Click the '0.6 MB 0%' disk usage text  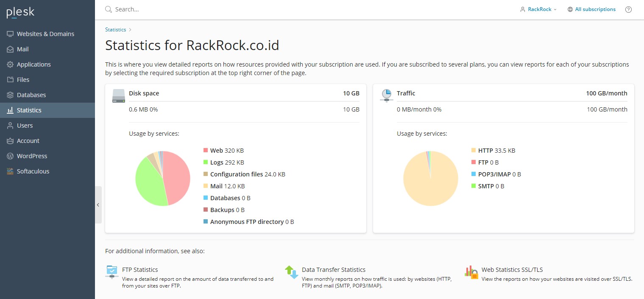coord(143,109)
